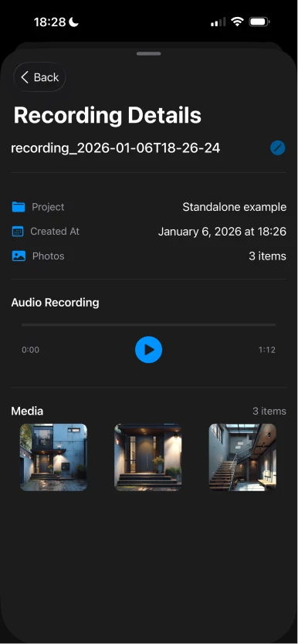Click the 1:12 audio duration label
The height and width of the screenshot is (644, 298).
pos(267,350)
